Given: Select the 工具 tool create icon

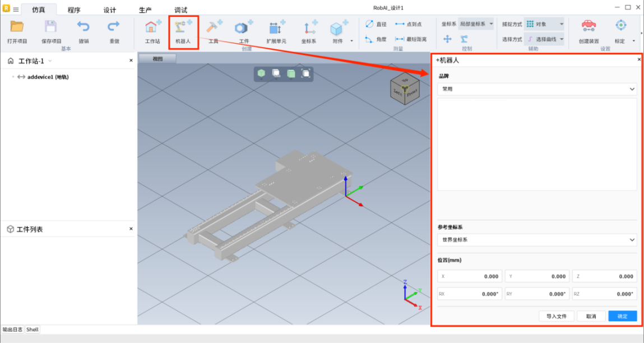Looking at the screenshot, I should [x=213, y=28].
